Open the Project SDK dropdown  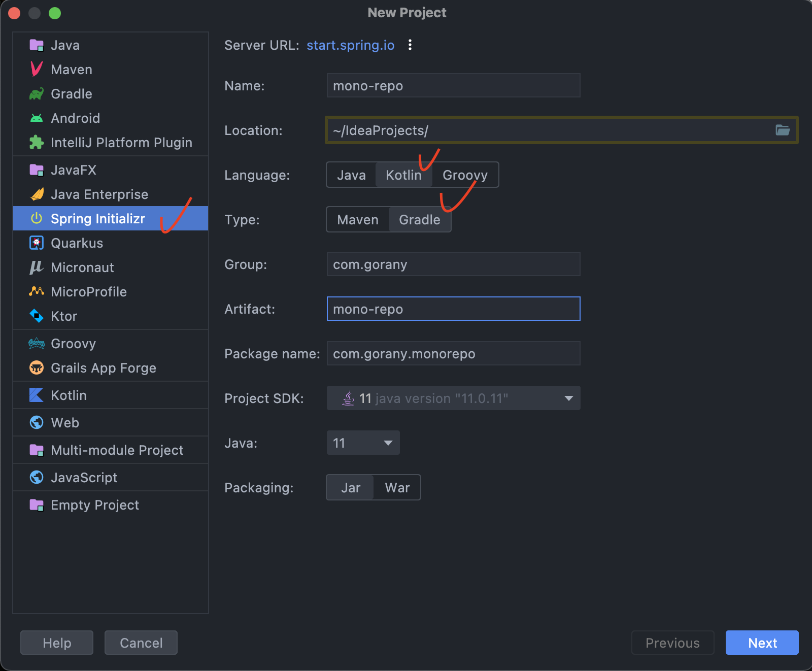[x=453, y=398]
